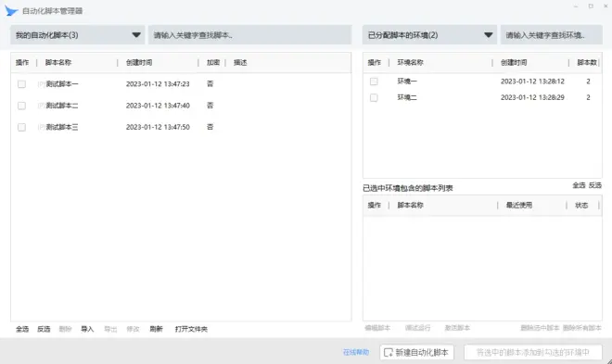612x364 pixels.
Task: Click 删除选中脚本 under the environment script list
Action: tap(541, 328)
